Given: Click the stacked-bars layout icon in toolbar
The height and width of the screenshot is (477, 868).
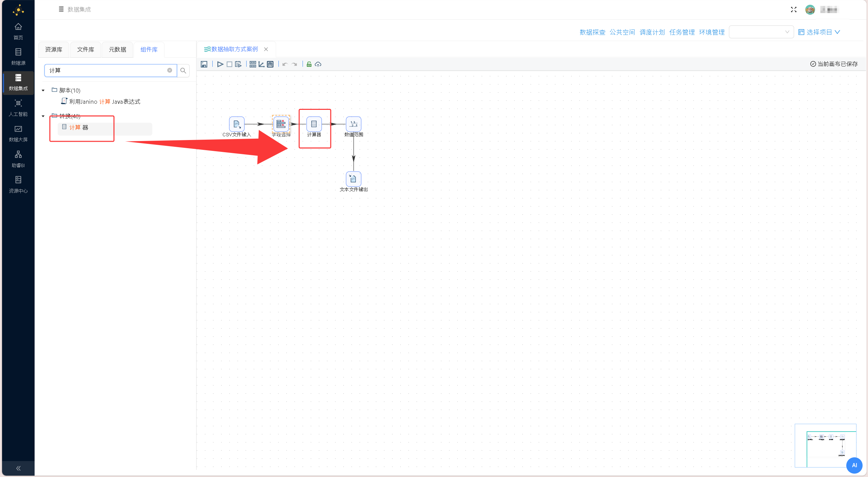Looking at the screenshot, I should tap(253, 64).
